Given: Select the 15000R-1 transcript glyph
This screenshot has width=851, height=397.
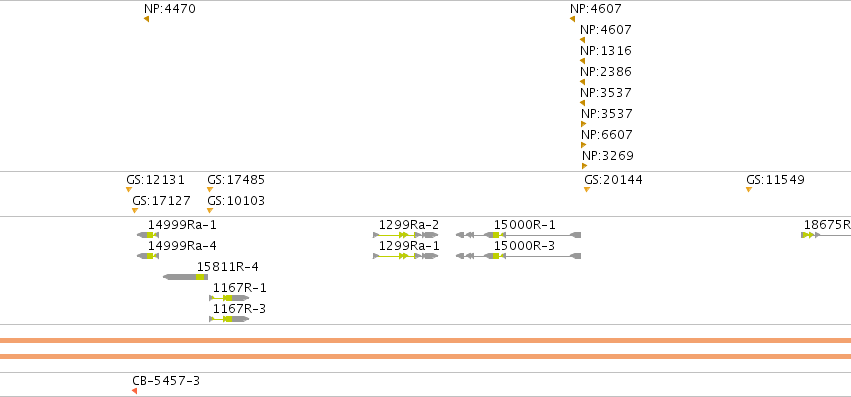Looking at the screenshot, I should pos(518,235).
